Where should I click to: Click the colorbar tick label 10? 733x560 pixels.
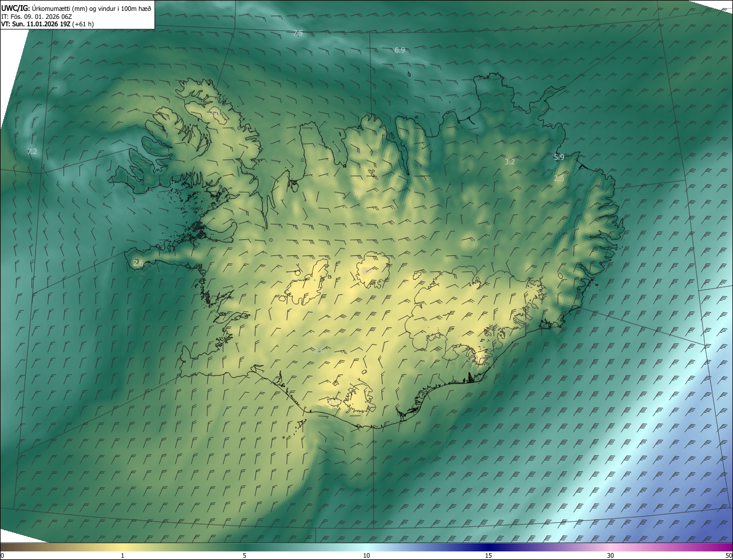tap(366, 555)
